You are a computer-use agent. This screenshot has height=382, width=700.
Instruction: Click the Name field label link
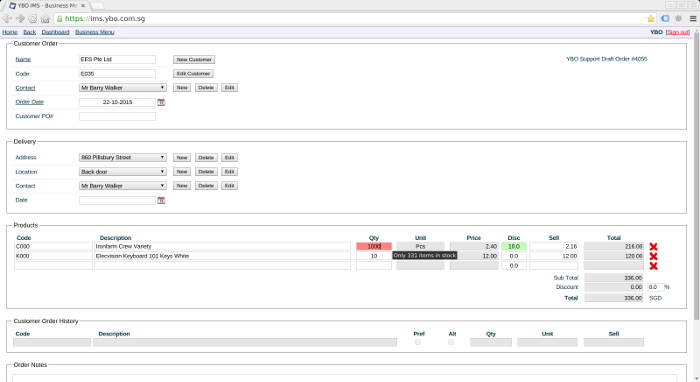pyautogui.click(x=23, y=59)
